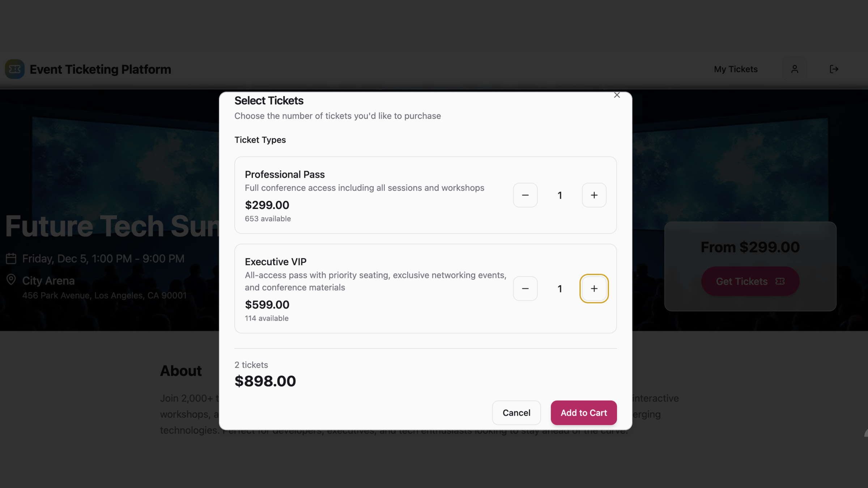Click the location pin icon near City Arena
Screen dimensions: 868x488
tap(11, 279)
